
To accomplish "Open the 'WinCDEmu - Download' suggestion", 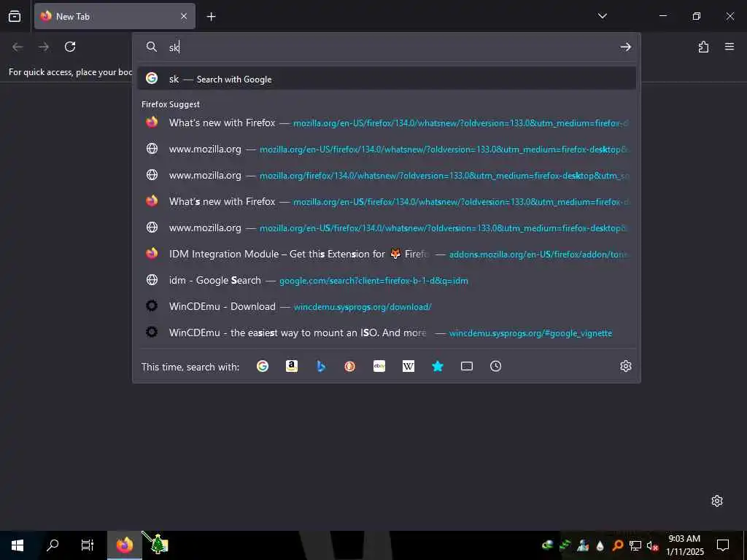I will coord(387,306).
